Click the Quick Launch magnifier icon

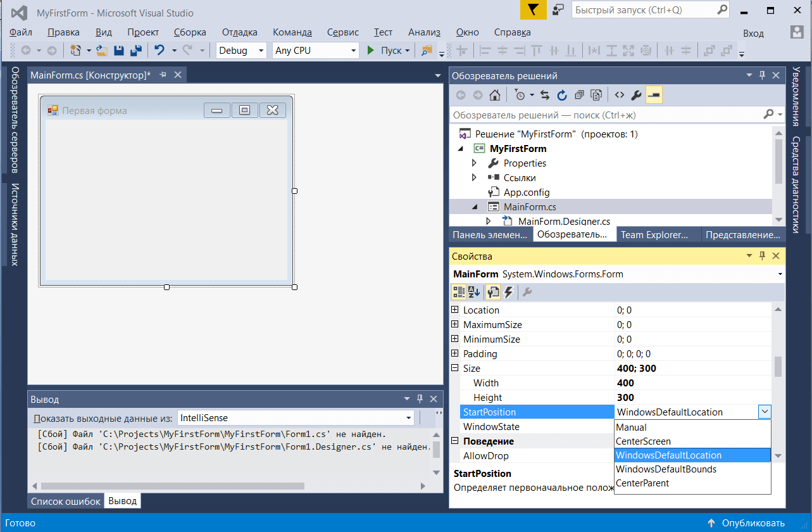[722, 10]
